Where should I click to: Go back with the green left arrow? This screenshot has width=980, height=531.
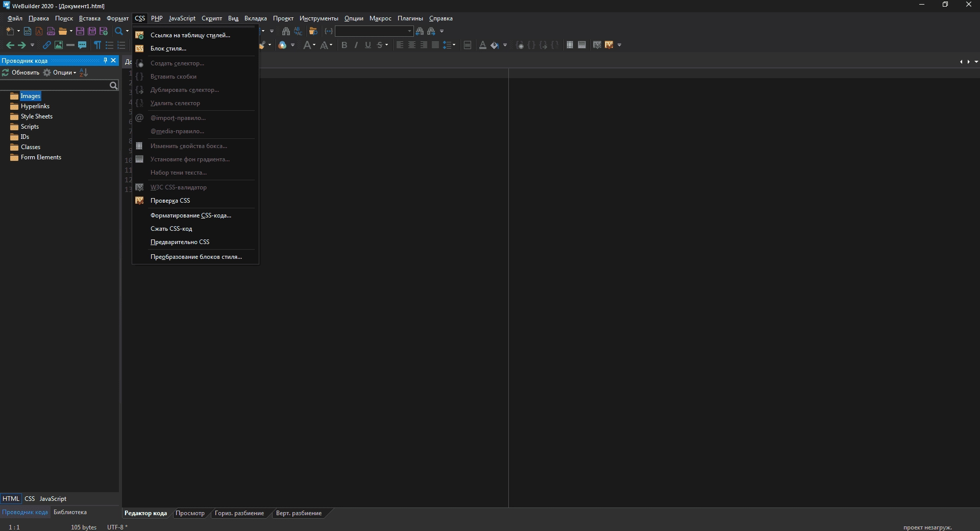(10, 45)
